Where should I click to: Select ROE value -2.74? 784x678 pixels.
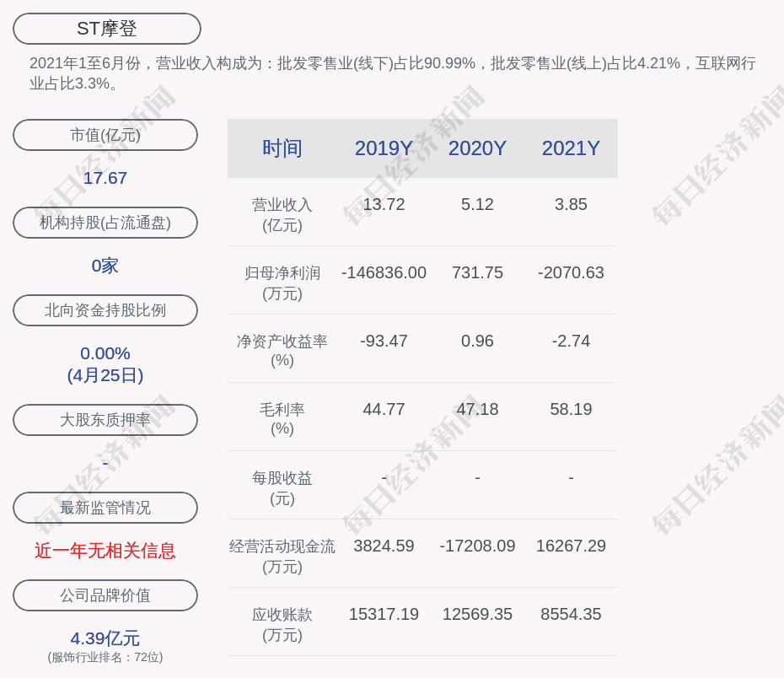click(571, 341)
